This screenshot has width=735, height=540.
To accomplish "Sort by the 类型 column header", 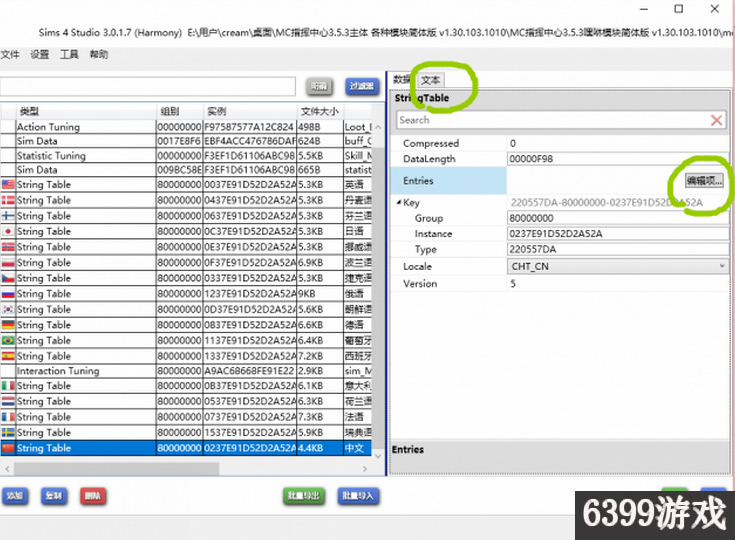I will (x=86, y=112).
